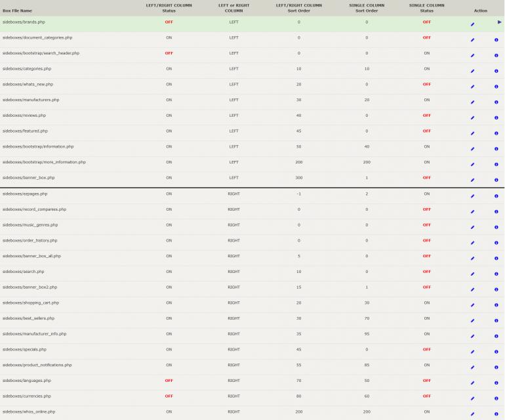
Task: Open info icon for banner_box_all.php
Action: coord(496,258)
